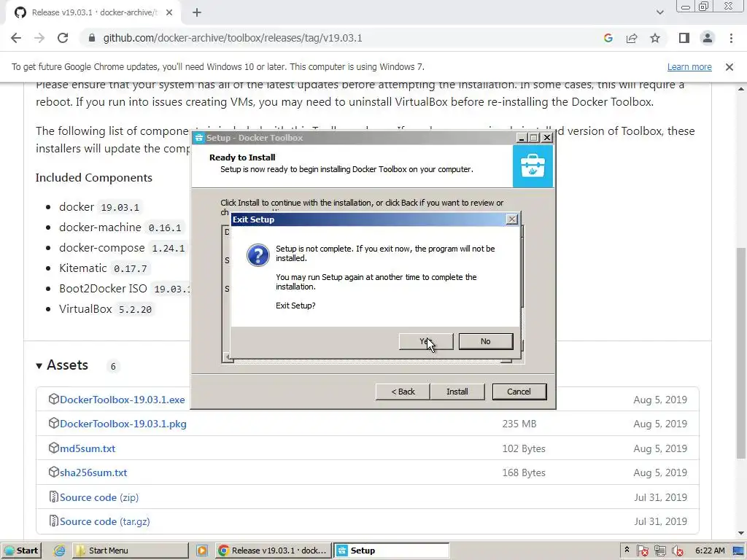The image size is (747, 560).
Task: Select the Release v19.03.1 browser tab
Action: pos(93,13)
